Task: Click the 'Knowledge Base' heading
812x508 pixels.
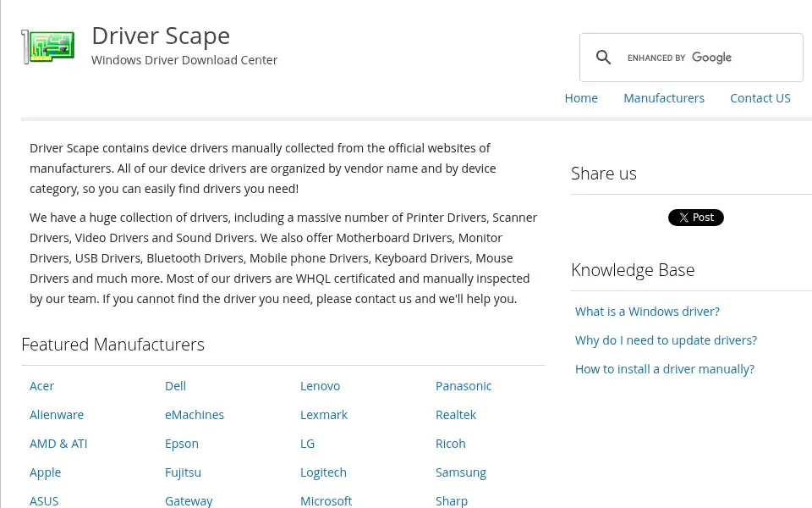Action: click(633, 270)
